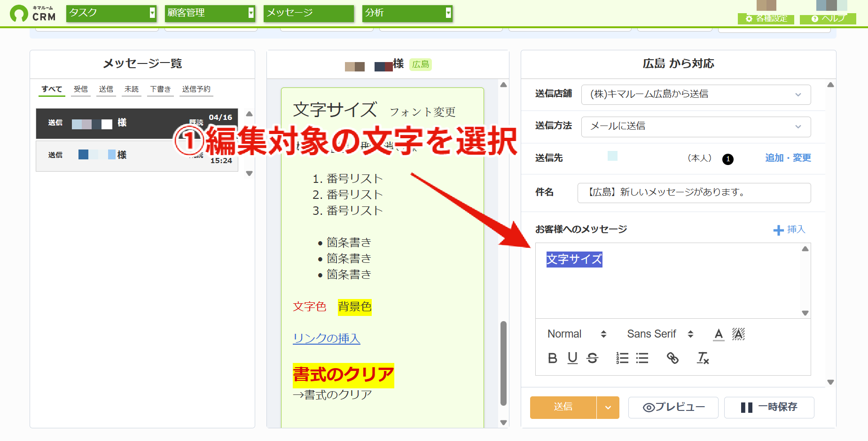Open the メッセージ menu
868x441 pixels.
(x=309, y=13)
